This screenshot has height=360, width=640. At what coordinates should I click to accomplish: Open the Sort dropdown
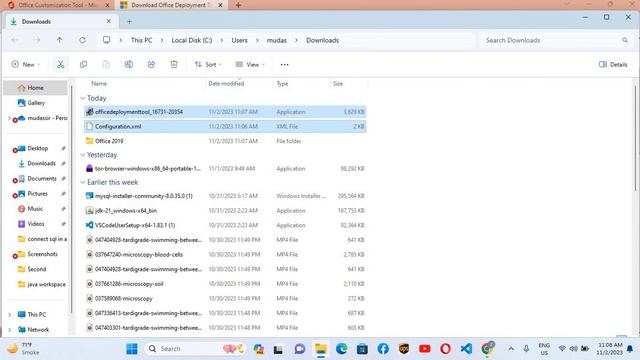coord(208,64)
